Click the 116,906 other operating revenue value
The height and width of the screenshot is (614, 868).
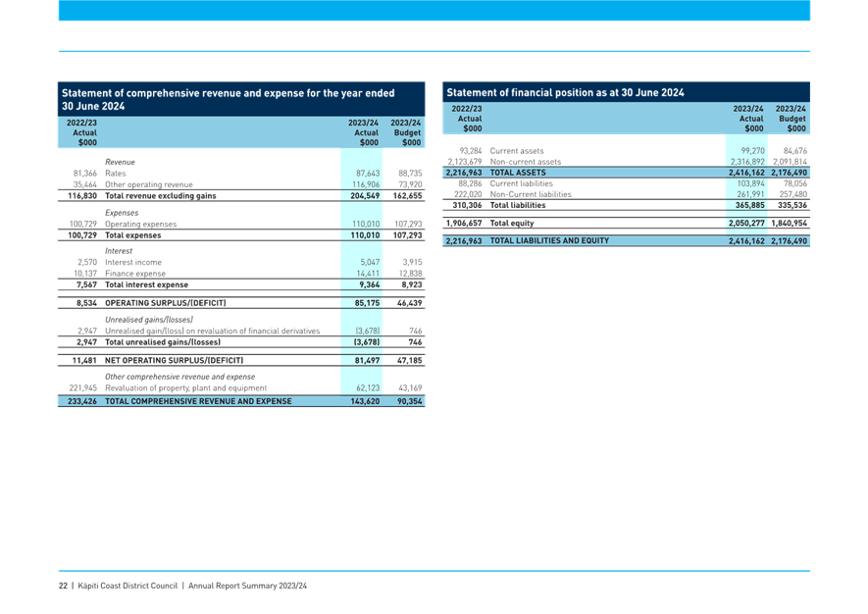click(366, 184)
